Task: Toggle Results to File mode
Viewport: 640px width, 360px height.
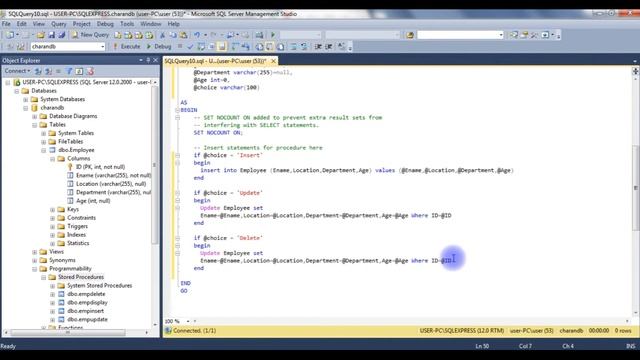Action: (x=280, y=47)
